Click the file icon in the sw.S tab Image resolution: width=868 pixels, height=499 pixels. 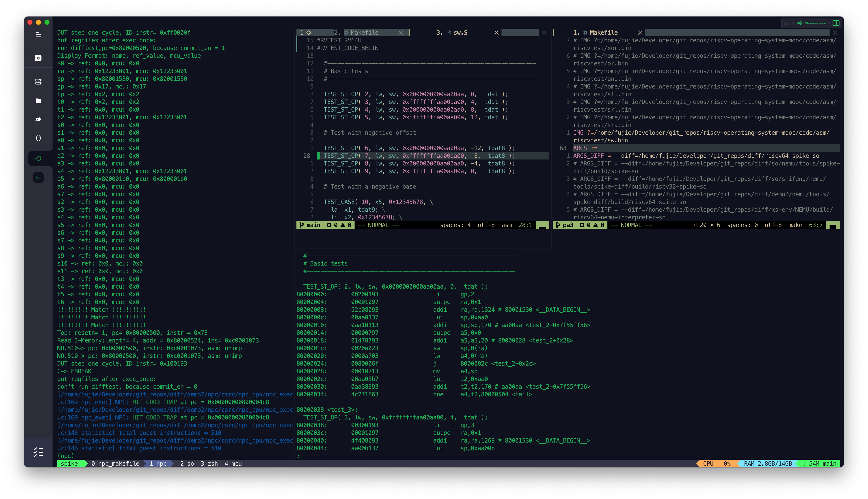[448, 32]
